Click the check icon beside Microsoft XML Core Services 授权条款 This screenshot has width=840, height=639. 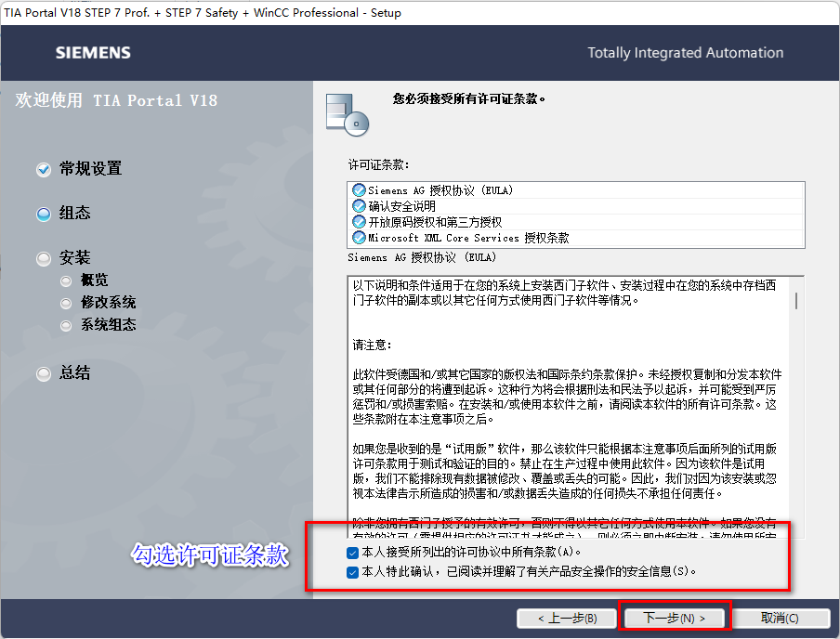pos(359,237)
